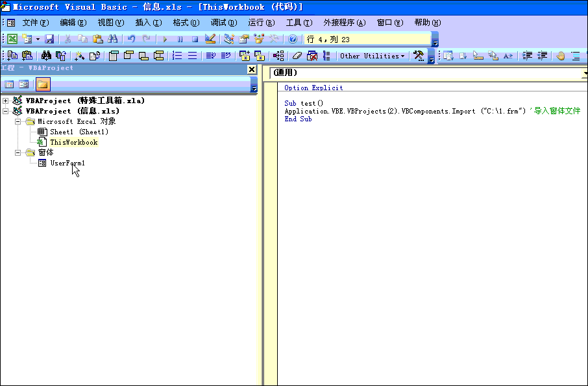Click the hammer and wrench options icon

419,56
